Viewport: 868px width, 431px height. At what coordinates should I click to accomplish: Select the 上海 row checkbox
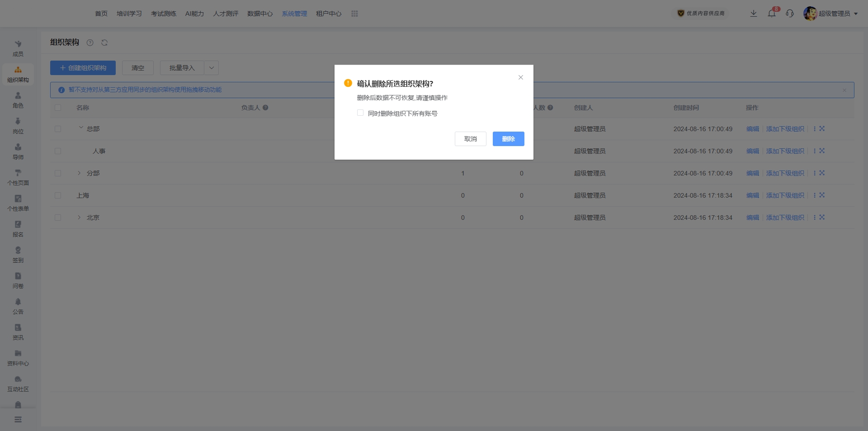[58, 195]
